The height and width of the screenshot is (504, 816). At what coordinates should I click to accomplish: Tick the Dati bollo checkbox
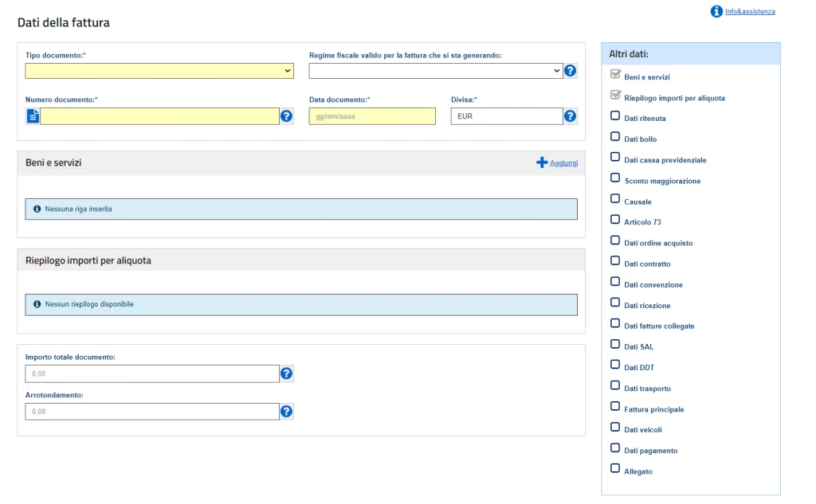615,137
